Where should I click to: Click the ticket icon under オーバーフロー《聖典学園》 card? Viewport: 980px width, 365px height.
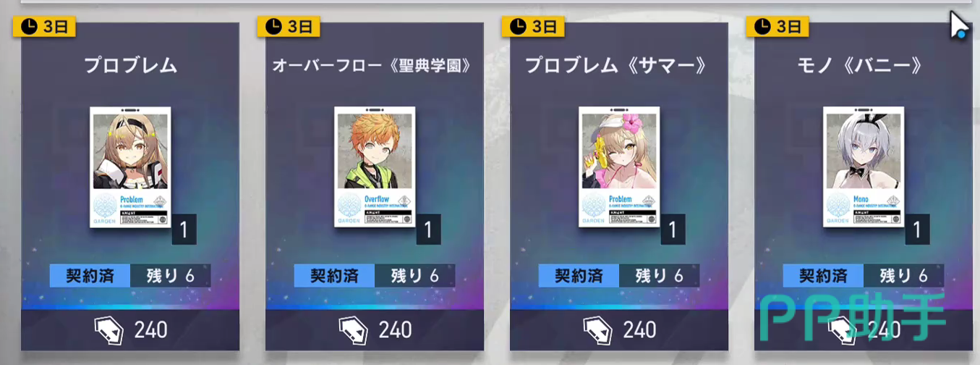[x=353, y=330]
